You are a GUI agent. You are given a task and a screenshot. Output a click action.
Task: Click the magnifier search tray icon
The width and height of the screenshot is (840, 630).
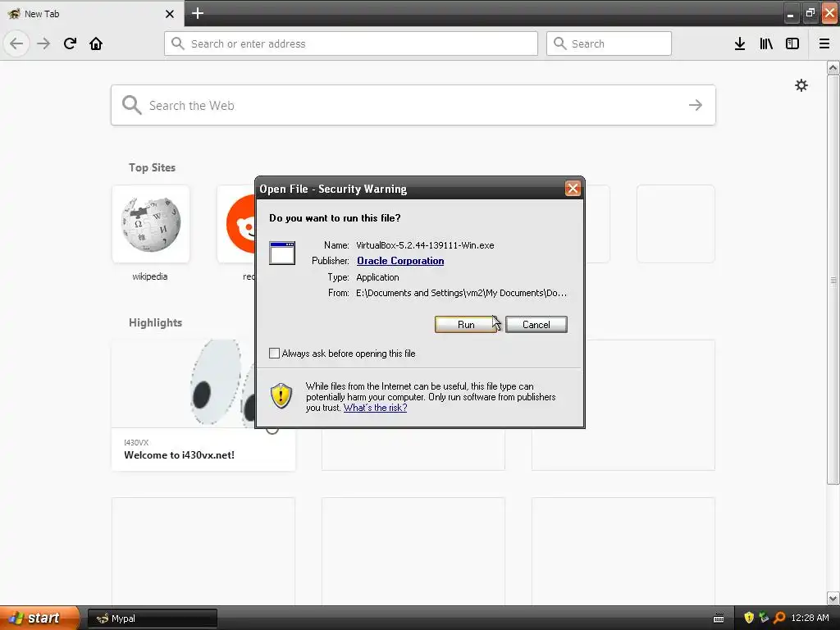click(779, 618)
